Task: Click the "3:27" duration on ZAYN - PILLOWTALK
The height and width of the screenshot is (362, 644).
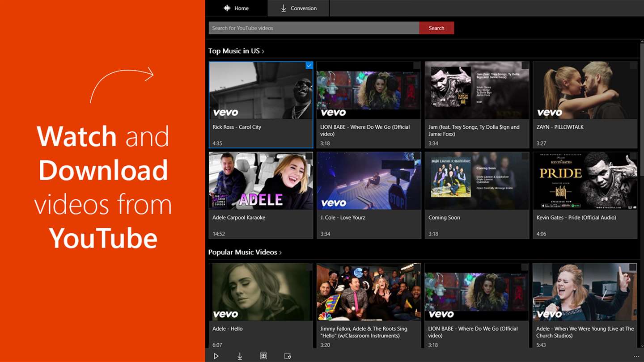Action: [x=541, y=143]
